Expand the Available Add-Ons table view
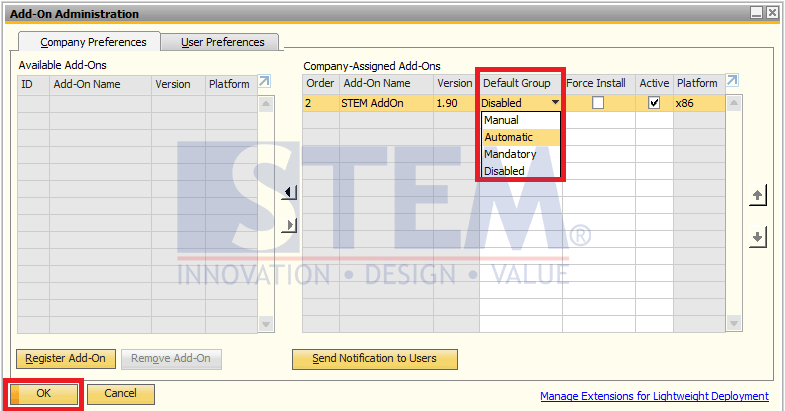The width and height of the screenshot is (785, 411). (264, 81)
